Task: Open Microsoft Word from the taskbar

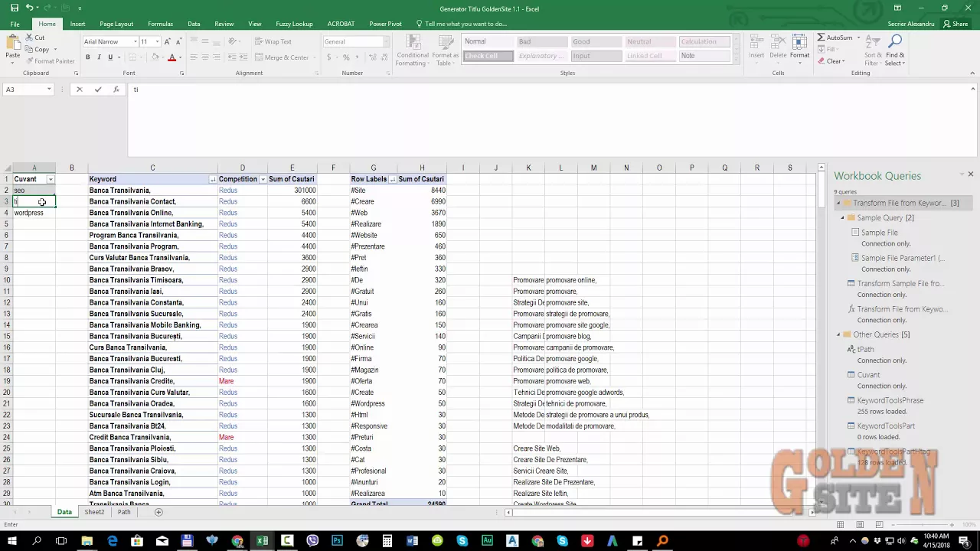Action: [412, 541]
